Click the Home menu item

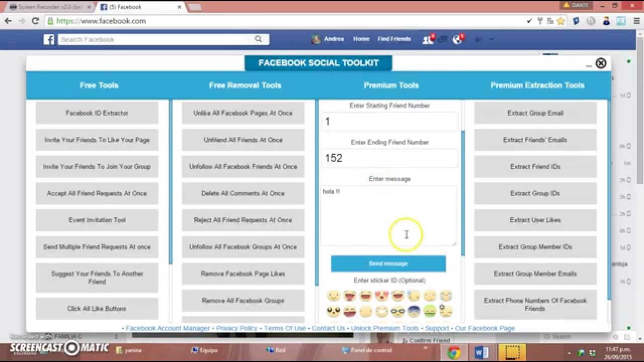[x=361, y=39]
